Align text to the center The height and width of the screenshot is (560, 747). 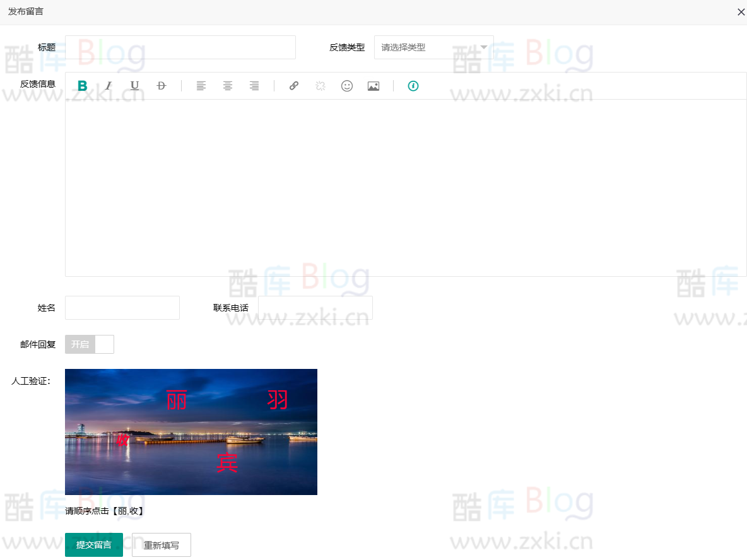(228, 86)
